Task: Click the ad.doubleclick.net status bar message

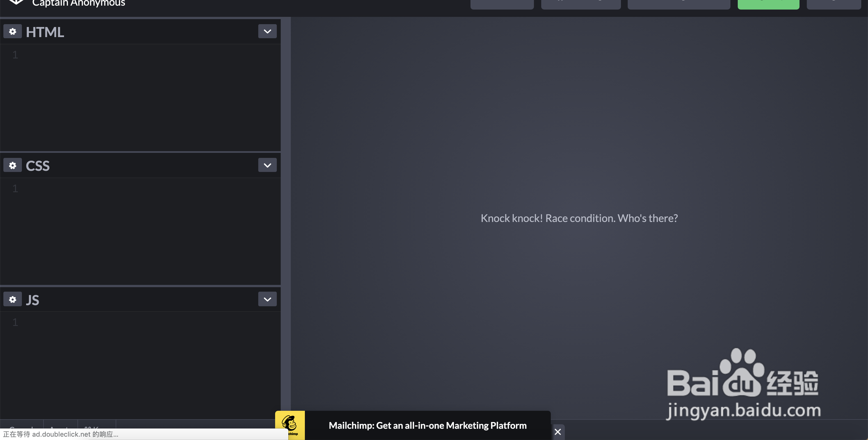Action: 61,434
